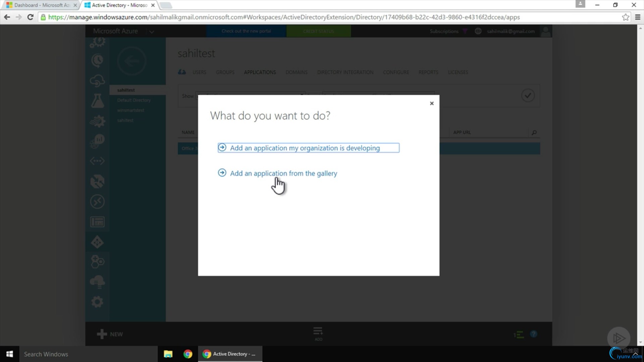
Task: Open the REPORTS tab
Action: (428, 72)
